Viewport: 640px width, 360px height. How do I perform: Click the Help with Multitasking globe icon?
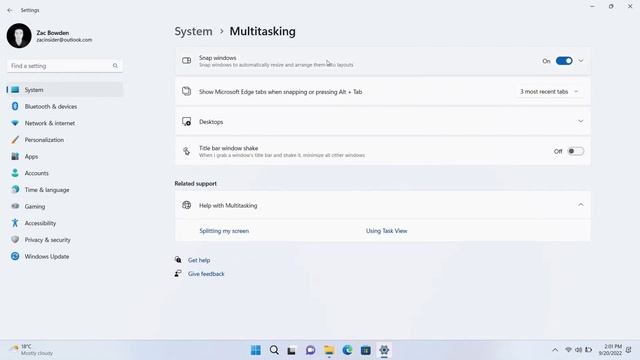coord(187,205)
